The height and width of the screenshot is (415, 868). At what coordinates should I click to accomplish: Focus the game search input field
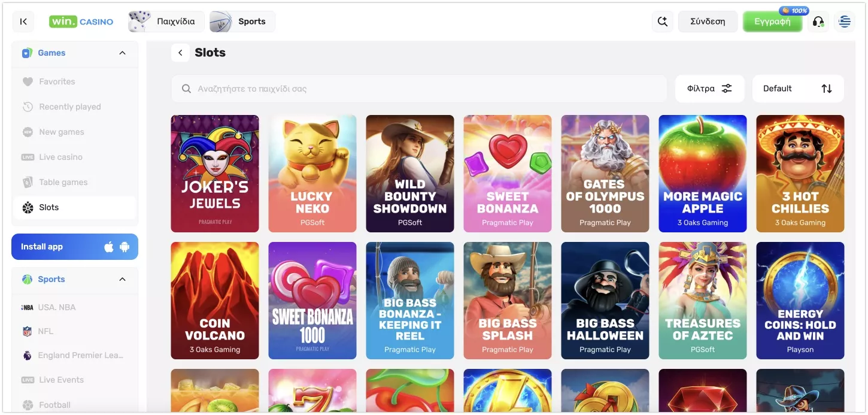(419, 89)
